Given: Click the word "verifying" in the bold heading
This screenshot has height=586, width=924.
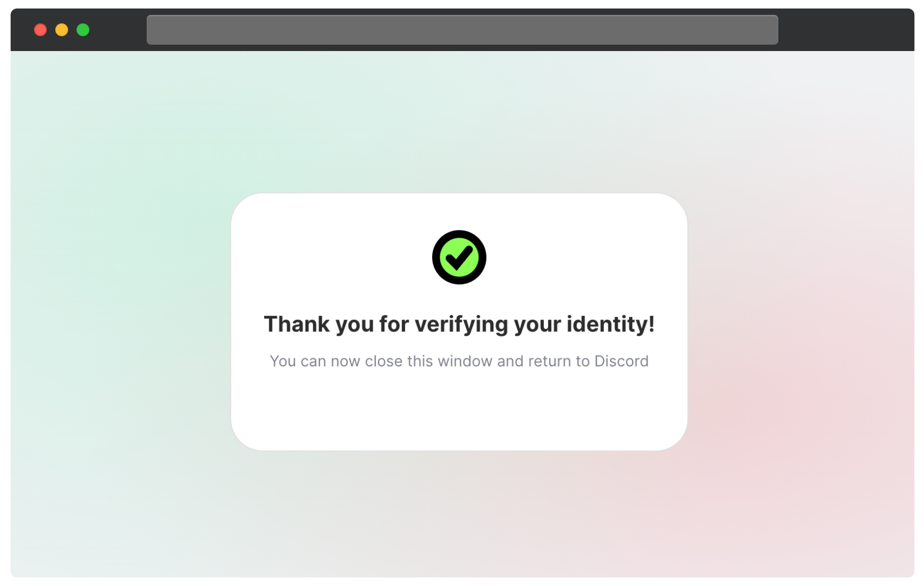Looking at the screenshot, I should [461, 324].
